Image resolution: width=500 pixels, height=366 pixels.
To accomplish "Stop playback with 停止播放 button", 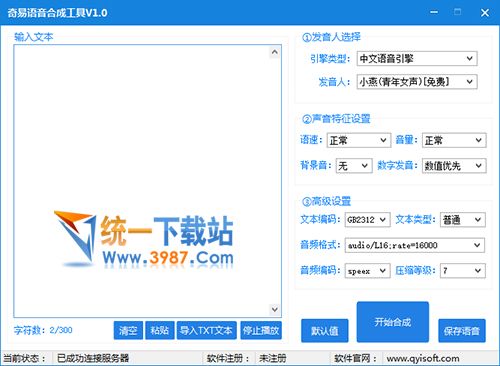I will (x=261, y=330).
